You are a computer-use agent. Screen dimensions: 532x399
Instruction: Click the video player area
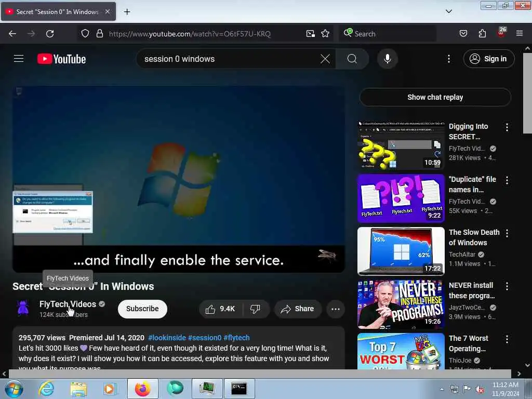tap(179, 179)
